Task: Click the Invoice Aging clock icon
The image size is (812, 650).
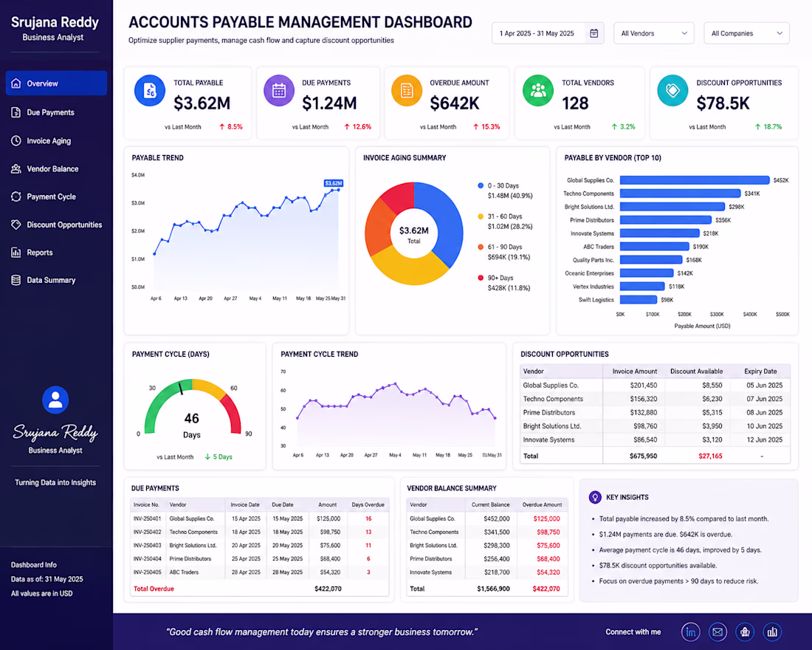Action: (16, 140)
